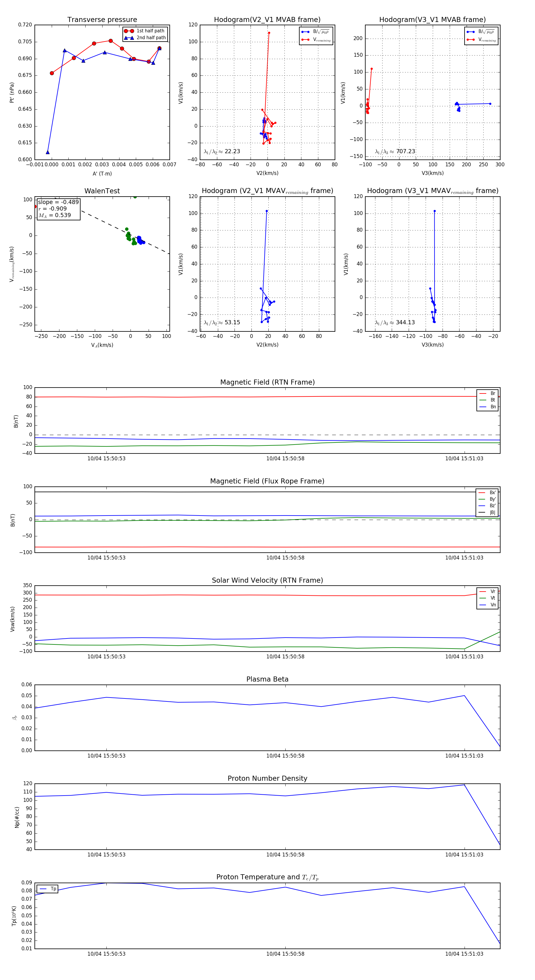Click the rightmost blue point in V3_V1 MVAB hodogram
535x980 pixels.
490,104
